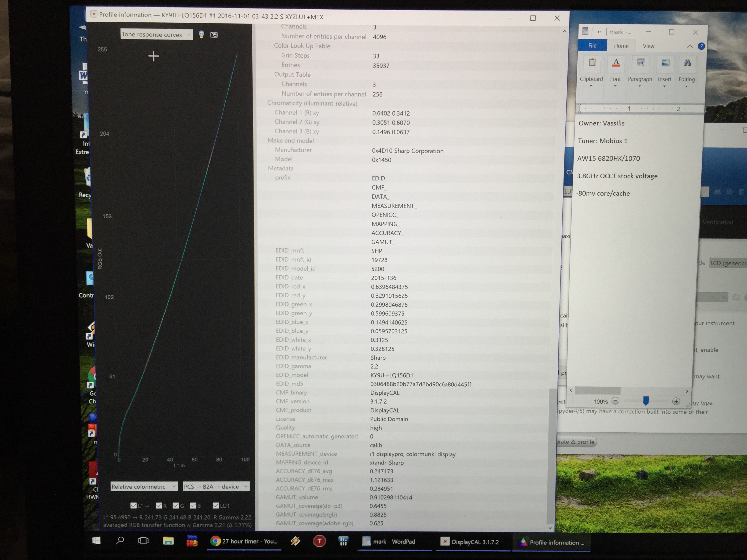Click the GAMUT_coverage(srgb) value 0.8825

378,514
